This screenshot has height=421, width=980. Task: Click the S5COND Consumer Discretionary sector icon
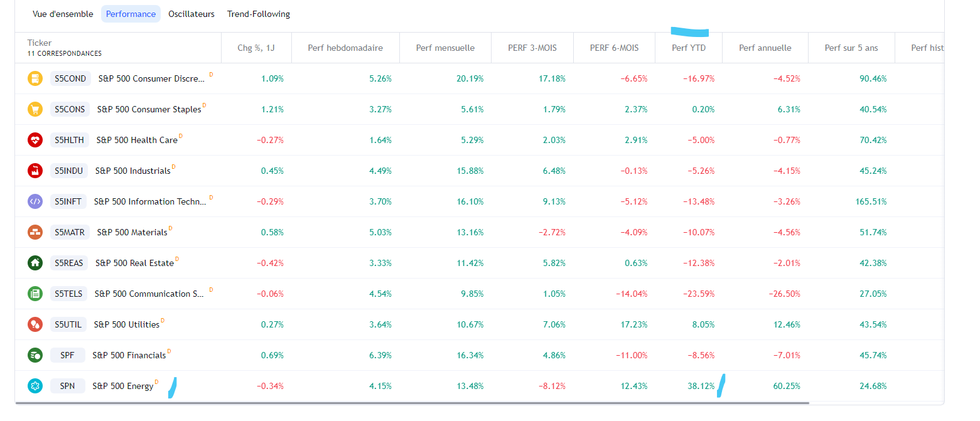[35, 78]
